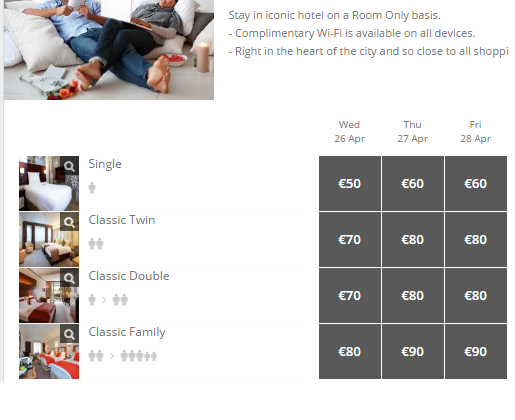Click the Classic Twin two-person occupancy icon
Screen dimensions: 515x420
(96, 244)
